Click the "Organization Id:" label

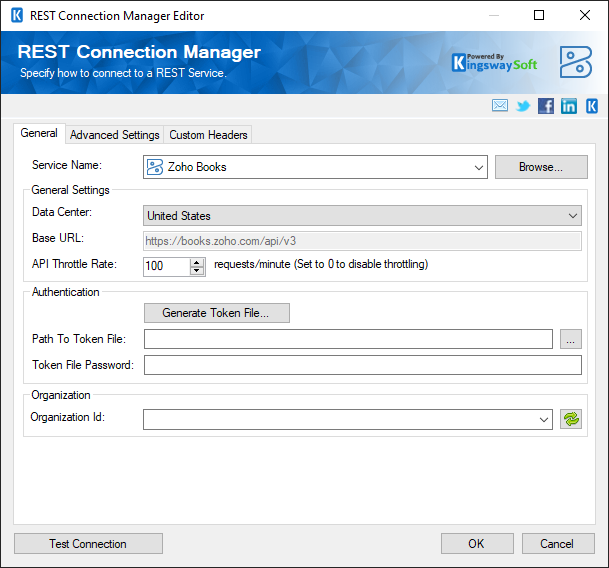(x=68, y=417)
